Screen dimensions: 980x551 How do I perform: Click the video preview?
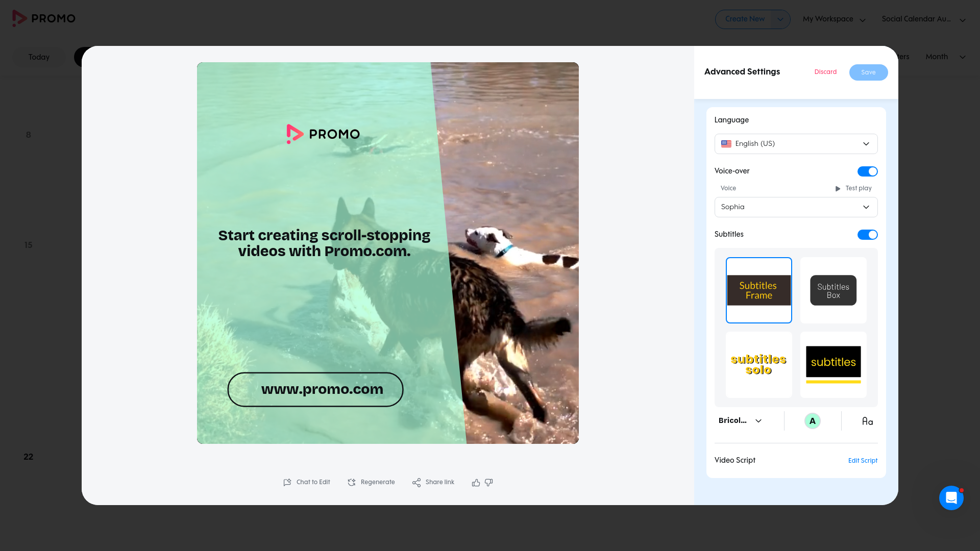click(388, 253)
